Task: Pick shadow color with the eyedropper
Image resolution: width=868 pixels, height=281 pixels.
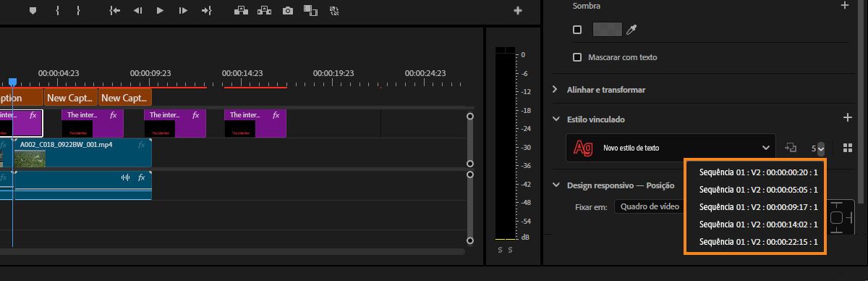Action: coord(631,30)
